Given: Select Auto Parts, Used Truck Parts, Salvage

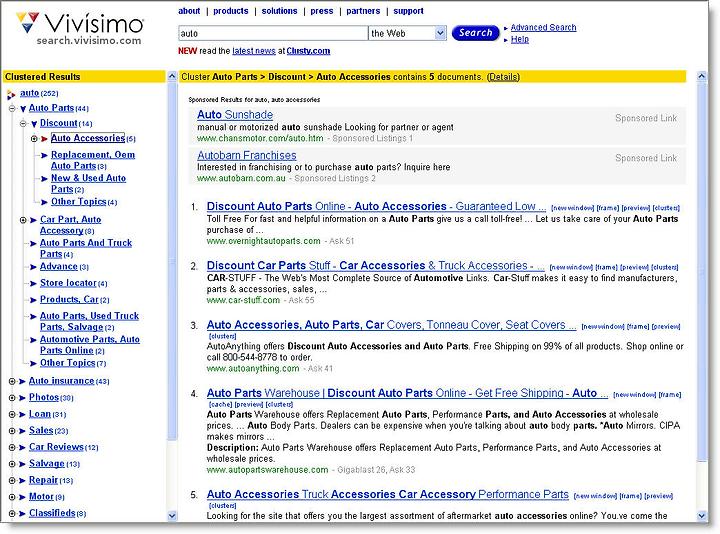Looking at the screenshot, I should point(89,321).
